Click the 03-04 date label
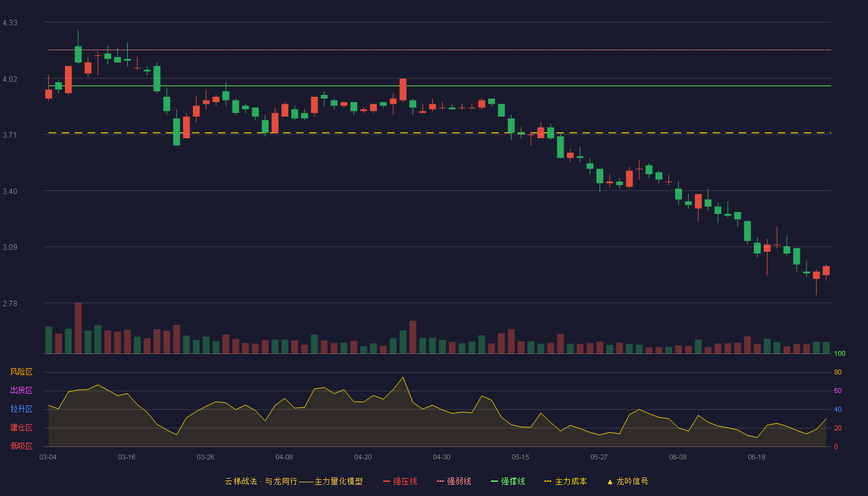868x496 pixels. [x=48, y=457]
